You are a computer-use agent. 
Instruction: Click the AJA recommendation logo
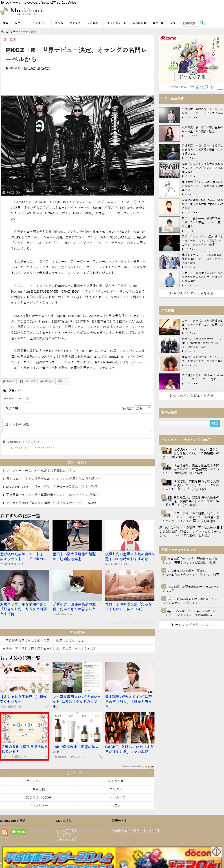[149, 767]
